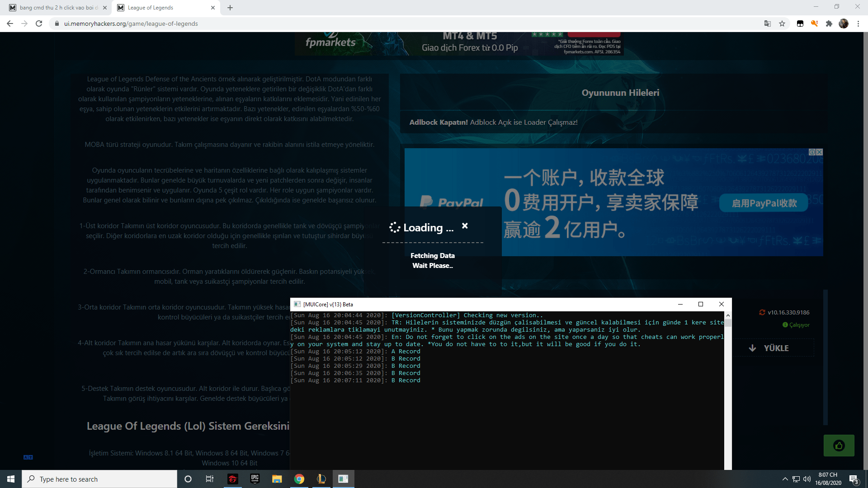This screenshot has height=488, width=868.
Task: Open Cortana from the taskbar
Action: coord(188,479)
